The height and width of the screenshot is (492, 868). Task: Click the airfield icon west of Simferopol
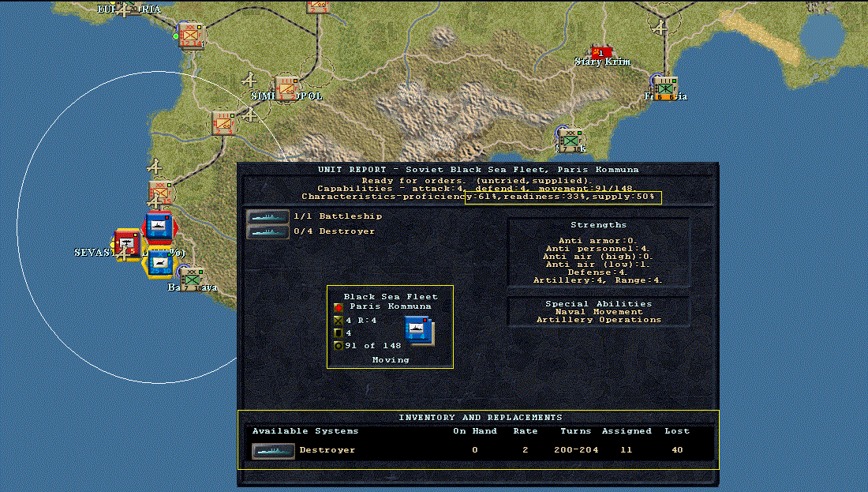point(249,80)
